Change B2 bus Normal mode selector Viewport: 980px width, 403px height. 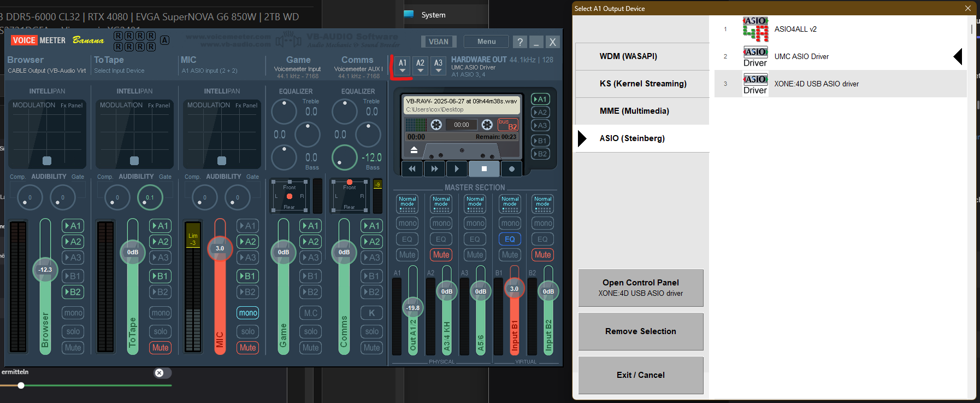pos(542,204)
